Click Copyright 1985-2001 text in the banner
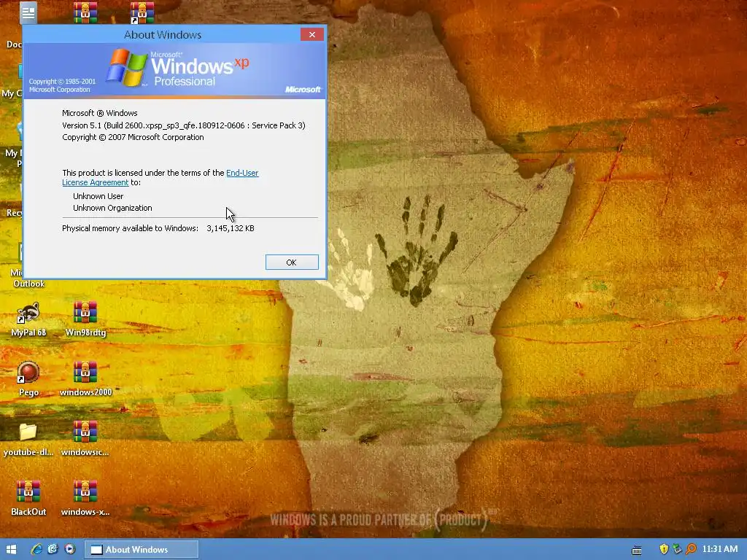747x560 pixels. [x=62, y=85]
